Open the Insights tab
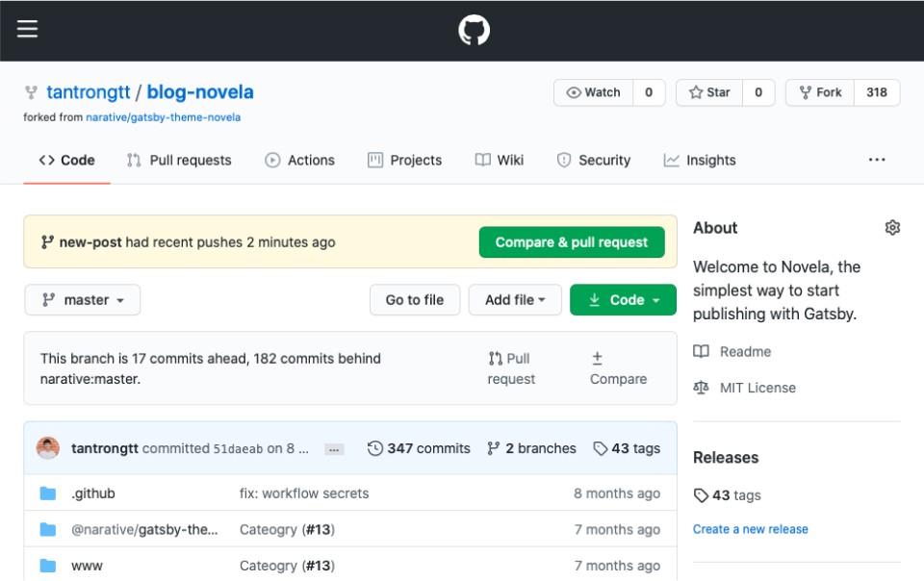The image size is (924, 581). 700,160
